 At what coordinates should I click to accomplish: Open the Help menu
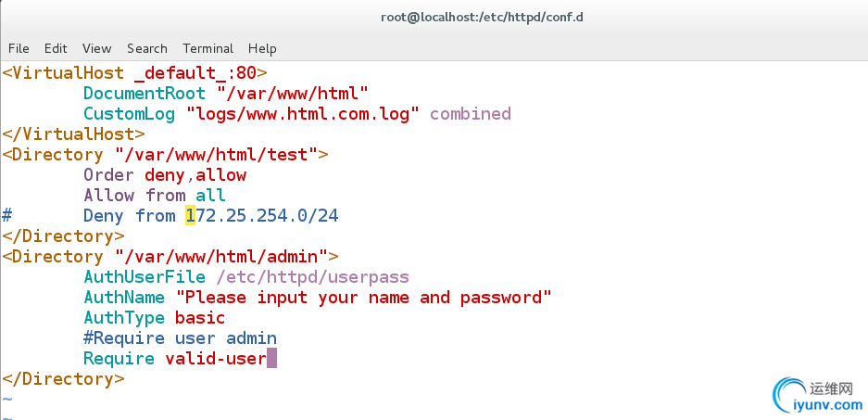[262, 49]
